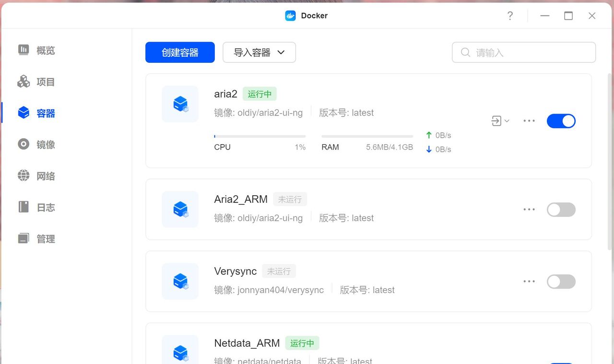This screenshot has height=364, width=614.
Task: Click the 运行中 status badge of aria2
Action: click(260, 94)
